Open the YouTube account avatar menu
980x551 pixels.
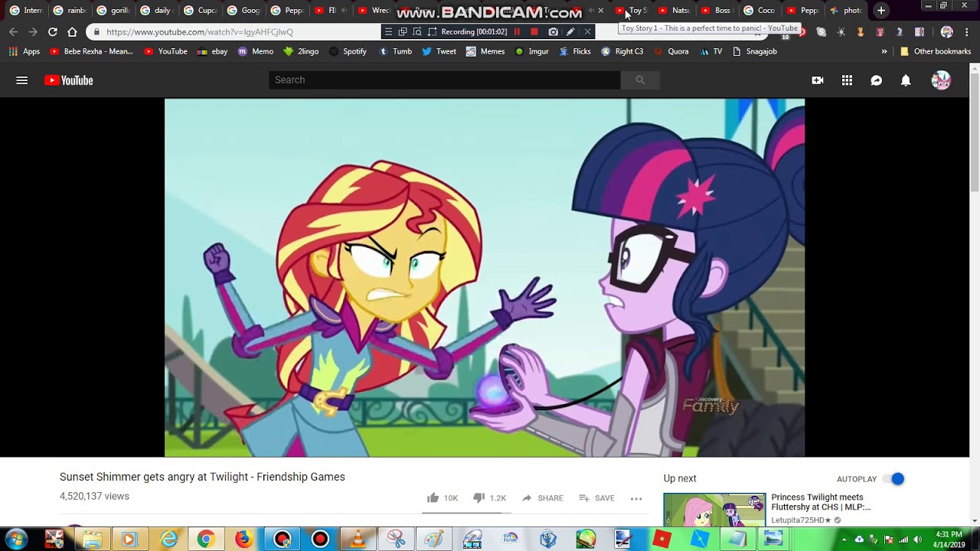(x=941, y=80)
